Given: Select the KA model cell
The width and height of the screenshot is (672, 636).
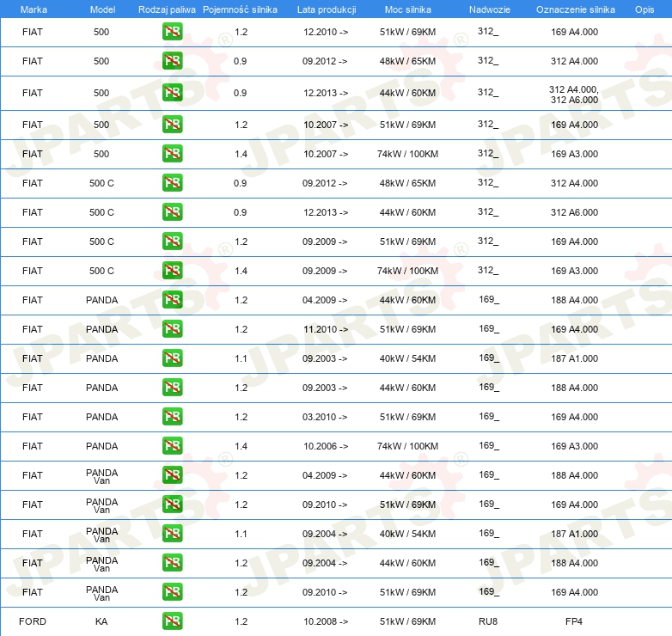Looking at the screenshot, I should point(101,621).
